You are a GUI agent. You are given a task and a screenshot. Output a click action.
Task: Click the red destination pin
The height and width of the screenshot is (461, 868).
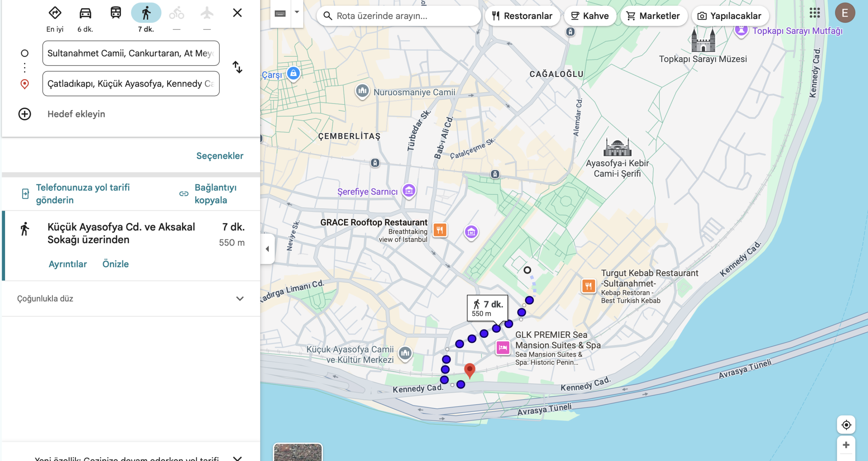tap(470, 370)
